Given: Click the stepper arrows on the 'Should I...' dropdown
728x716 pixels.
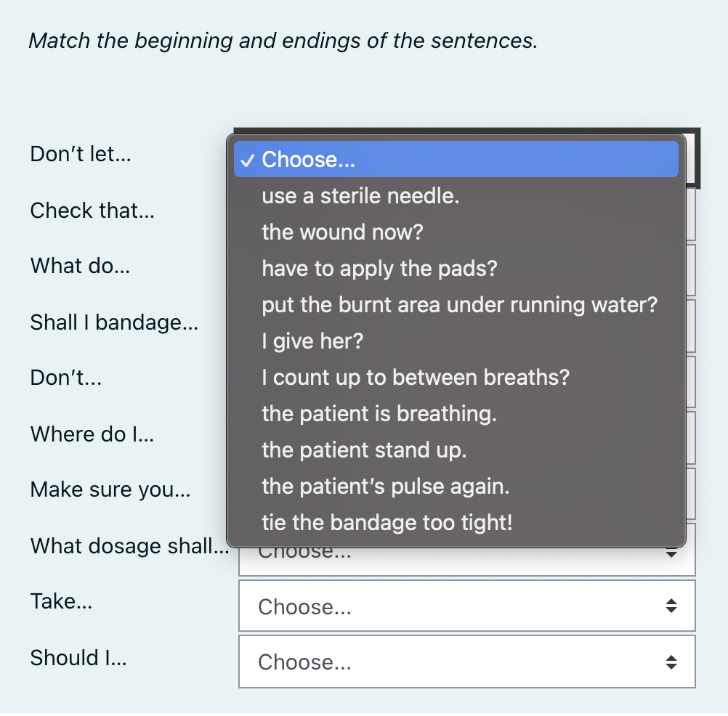Looking at the screenshot, I should [669, 662].
